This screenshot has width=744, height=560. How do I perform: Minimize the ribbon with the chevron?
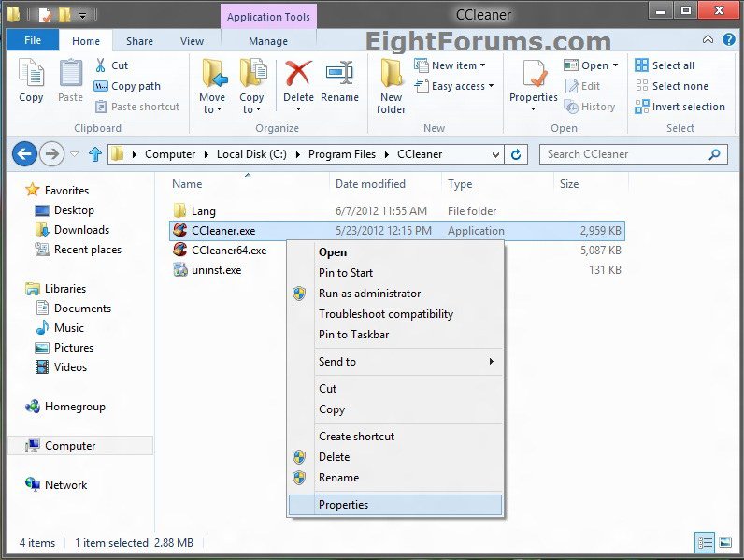click(x=708, y=39)
